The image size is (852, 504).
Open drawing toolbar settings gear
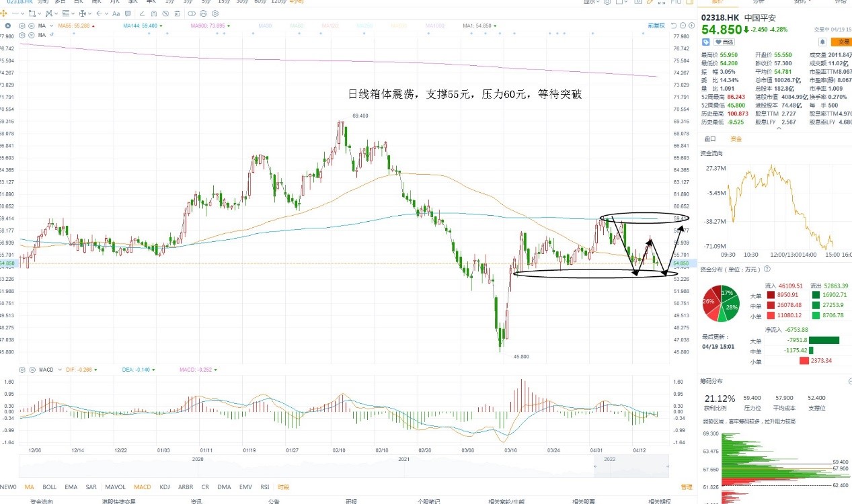pyautogui.click(x=215, y=13)
